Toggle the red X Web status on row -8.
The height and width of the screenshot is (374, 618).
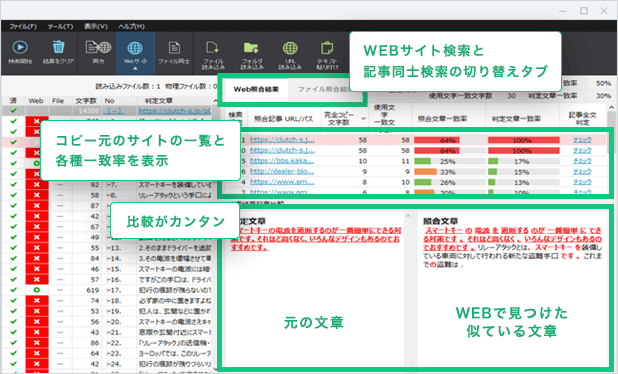(37, 195)
